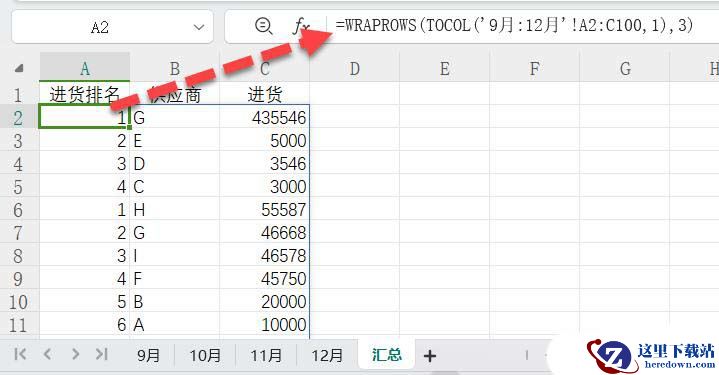This screenshot has height=375, width=719.
Task: Switch to the 10月 sheet tab
Action: 205,355
